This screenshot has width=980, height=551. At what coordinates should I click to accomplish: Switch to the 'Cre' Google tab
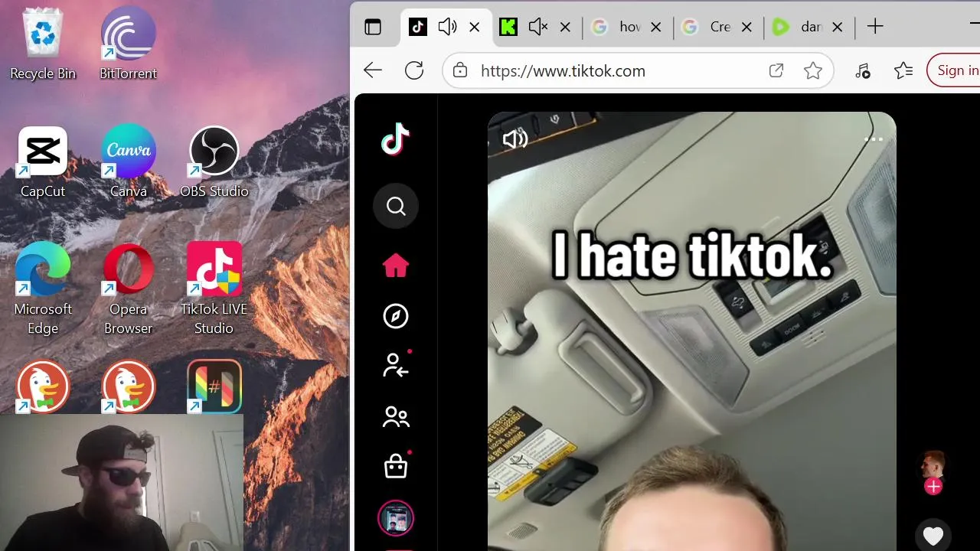tap(707, 27)
